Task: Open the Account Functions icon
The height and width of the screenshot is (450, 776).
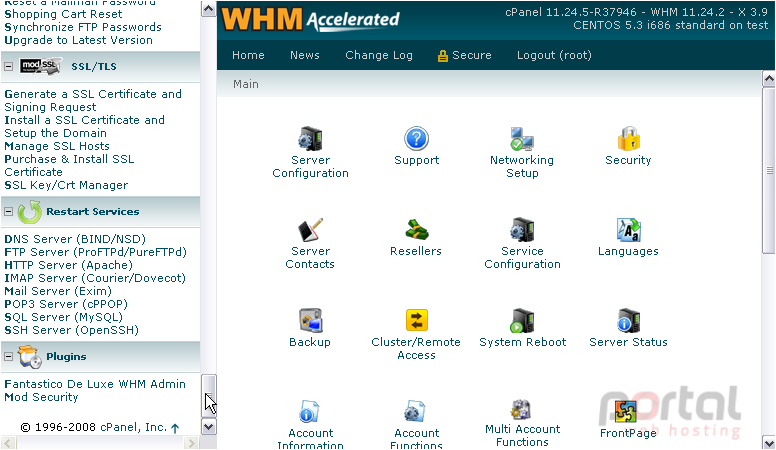Action: [x=415, y=412]
